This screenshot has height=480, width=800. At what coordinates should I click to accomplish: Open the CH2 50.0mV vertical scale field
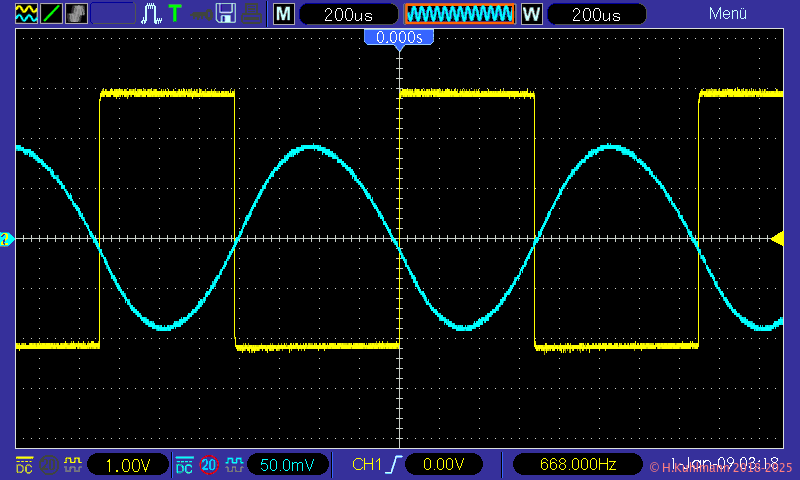pyautogui.click(x=288, y=465)
